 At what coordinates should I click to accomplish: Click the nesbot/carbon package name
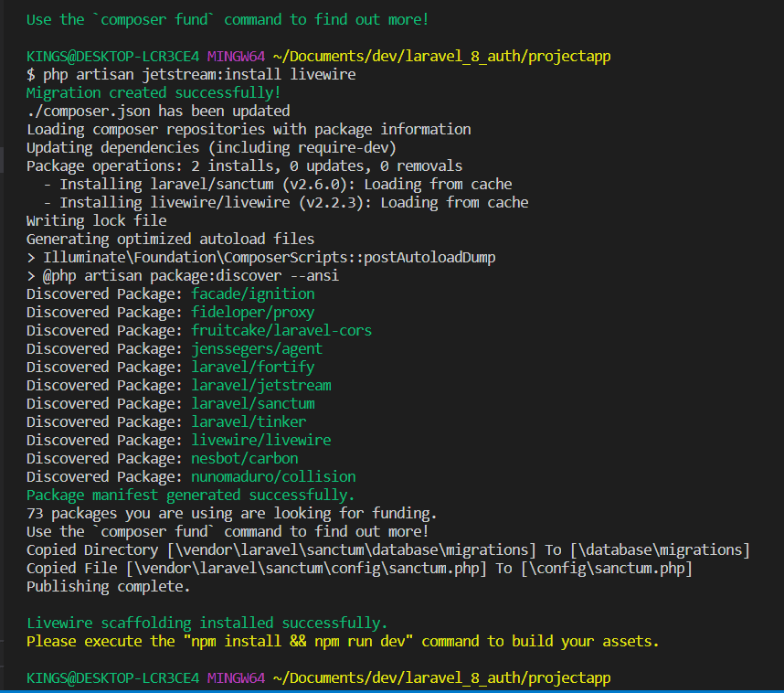(x=245, y=458)
